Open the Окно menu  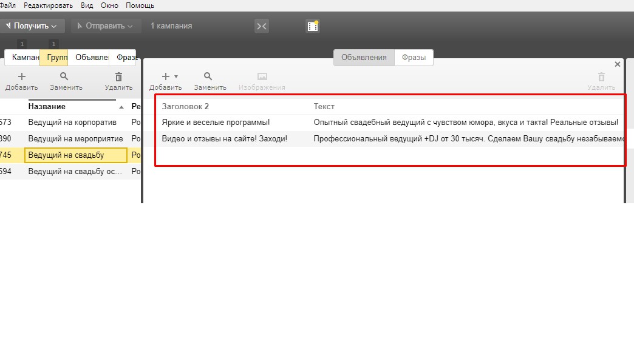tap(109, 5)
